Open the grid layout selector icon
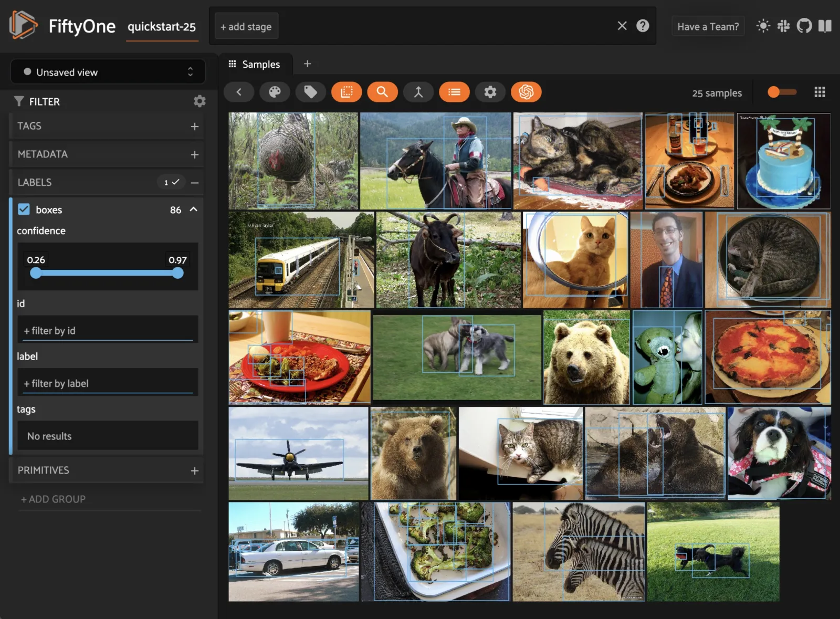 pyautogui.click(x=820, y=92)
